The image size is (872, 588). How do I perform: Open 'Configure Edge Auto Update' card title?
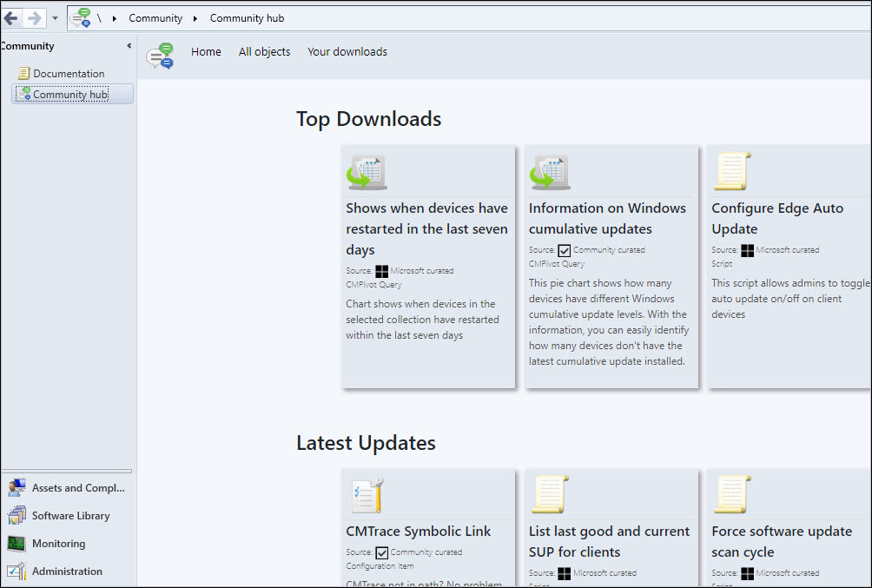tap(777, 218)
